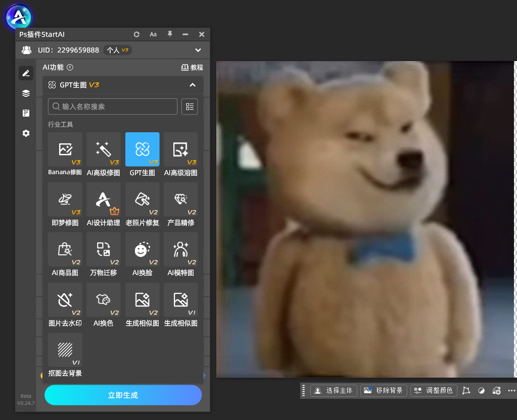Select the AI高级修图 tool
Screen dimensions: 517x420
[x=104, y=154]
